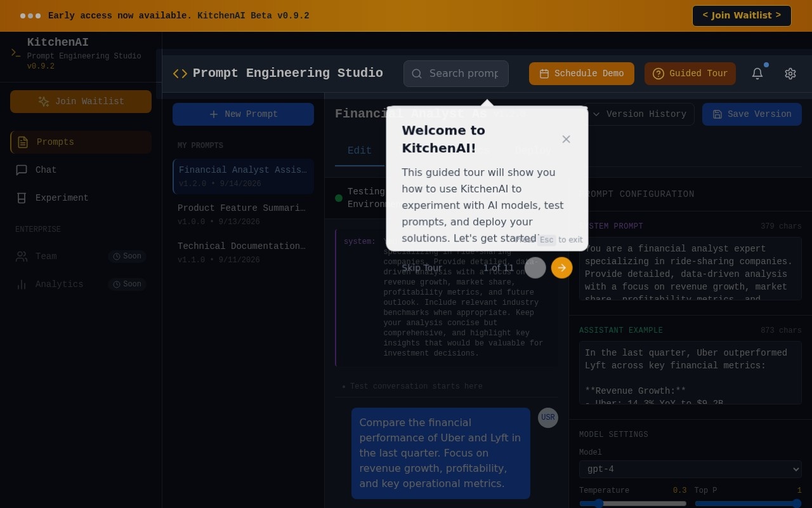The height and width of the screenshot is (508, 812).
Task: Click into the System Prompt text area
Action: tap(690, 269)
